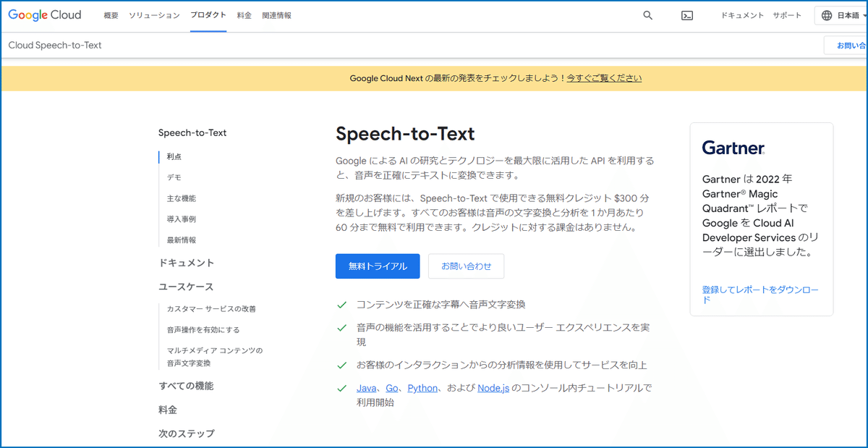The width and height of the screenshot is (868, 448).
Task: Open the ドキュメント header link
Action: coord(742,15)
